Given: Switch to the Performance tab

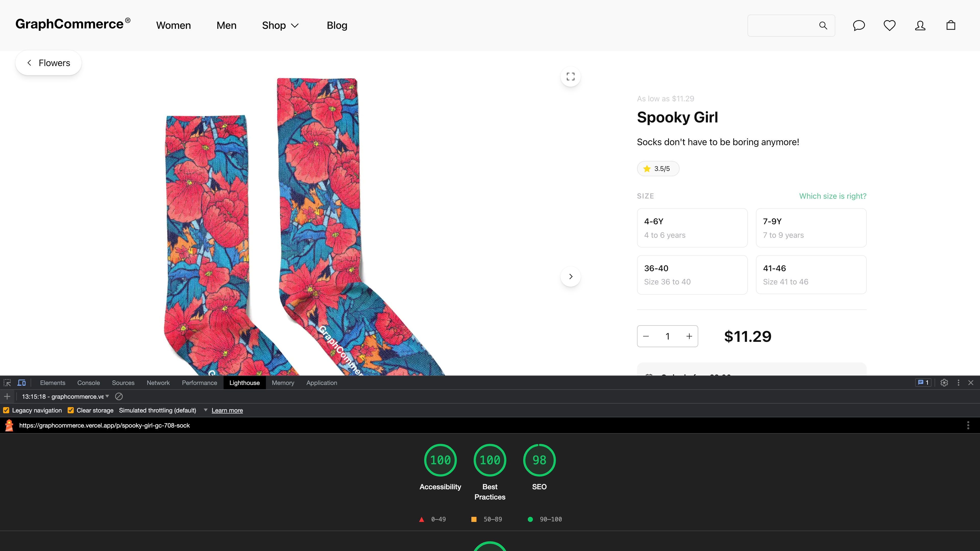Looking at the screenshot, I should coord(199,383).
